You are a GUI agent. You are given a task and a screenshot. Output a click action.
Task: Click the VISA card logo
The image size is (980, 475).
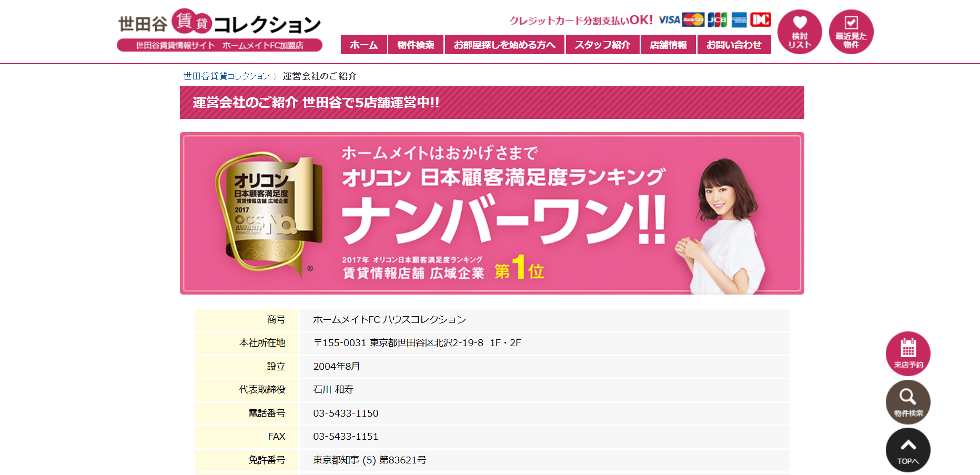point(669,20)
